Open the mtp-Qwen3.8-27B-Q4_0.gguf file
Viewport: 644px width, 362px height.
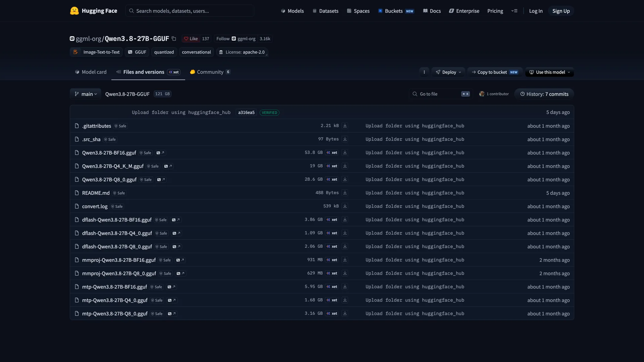click(115, 300)
